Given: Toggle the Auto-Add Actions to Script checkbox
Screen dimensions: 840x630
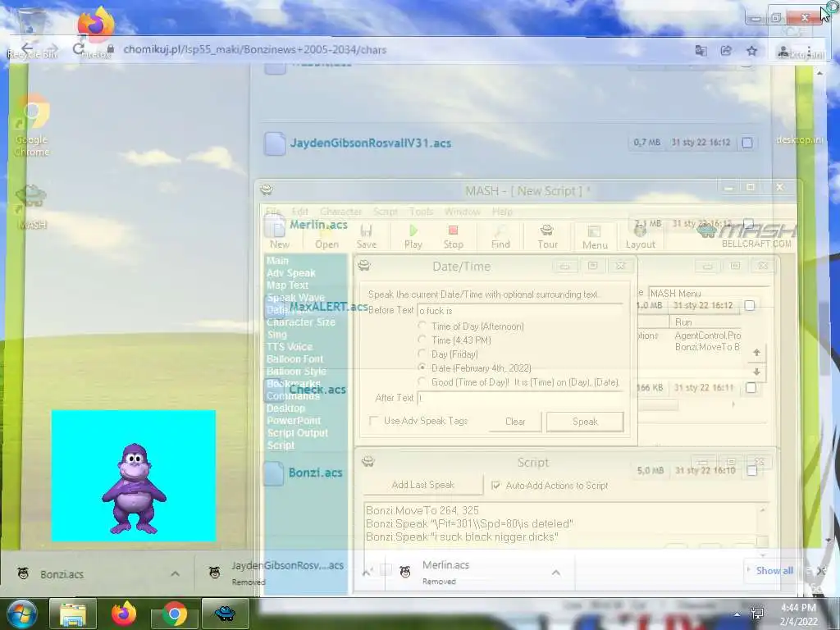Looking at the screenshot, I should pos(495,486).
